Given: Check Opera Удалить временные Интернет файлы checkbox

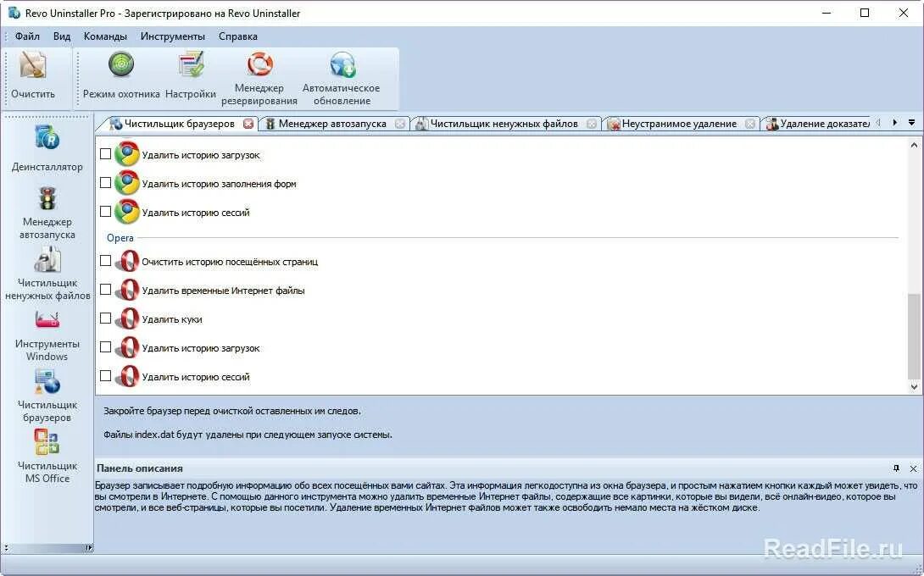Looking at the screenshot, I should (105, 289).
